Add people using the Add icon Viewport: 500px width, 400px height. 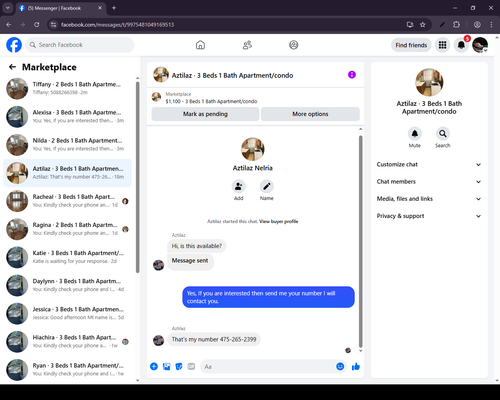(x=239, y=186)
